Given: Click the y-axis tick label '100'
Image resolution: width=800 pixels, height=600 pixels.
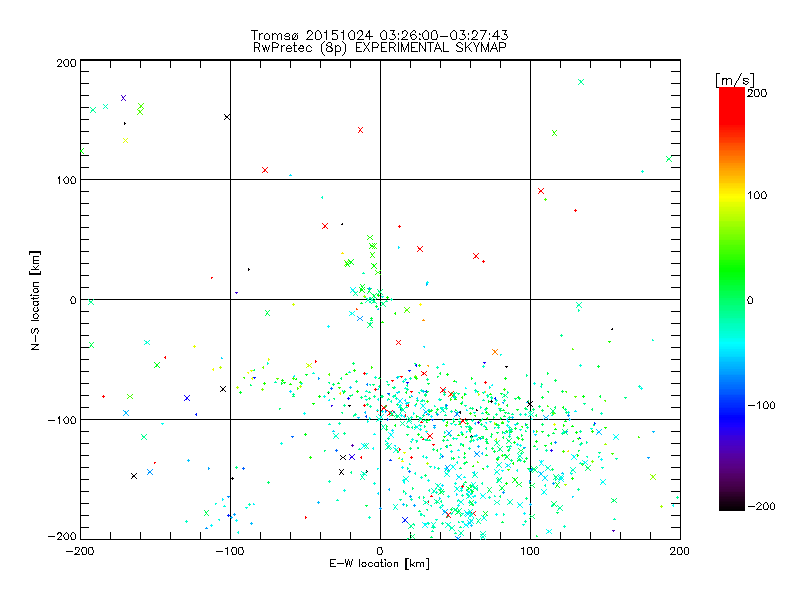Looking at the screenshot, I should pyautogui.click(x=66, y=180).
